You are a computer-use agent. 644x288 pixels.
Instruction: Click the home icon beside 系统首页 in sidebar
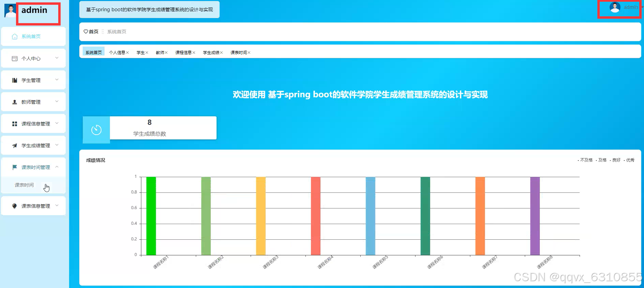(x=15, y=37)
